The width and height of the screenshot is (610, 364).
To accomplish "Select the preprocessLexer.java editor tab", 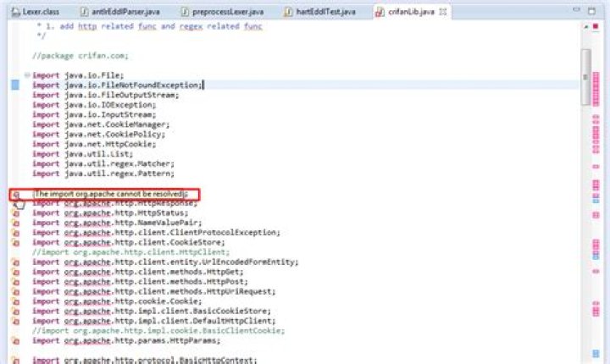I will (x=223, y=12).
